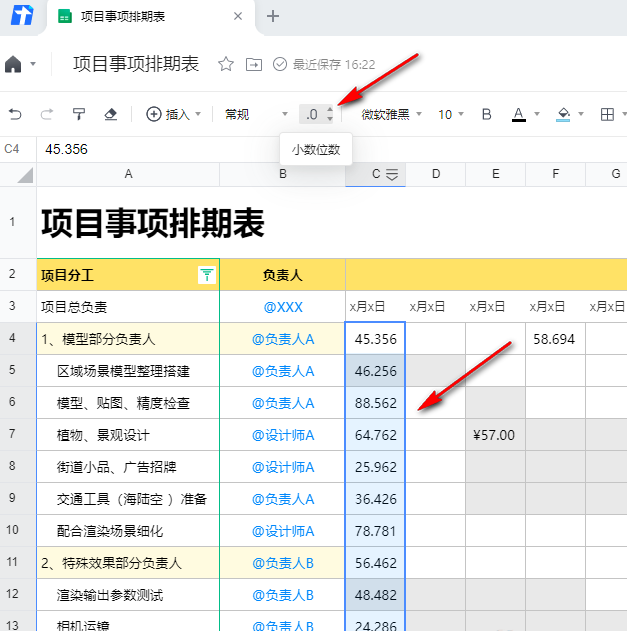This screenshot has width=627, height=631.
Task: Toggle bold formatting
Action: [x=487, y=114]
